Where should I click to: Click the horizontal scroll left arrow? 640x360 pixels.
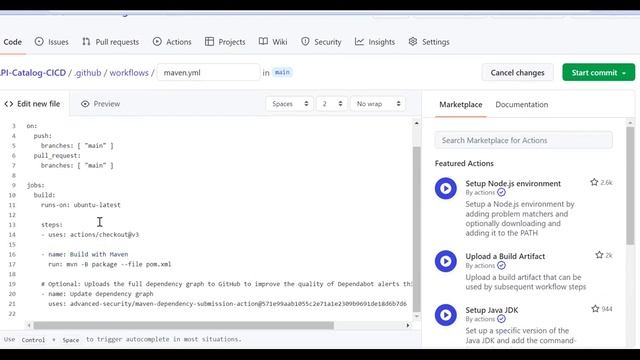(29, 325)
